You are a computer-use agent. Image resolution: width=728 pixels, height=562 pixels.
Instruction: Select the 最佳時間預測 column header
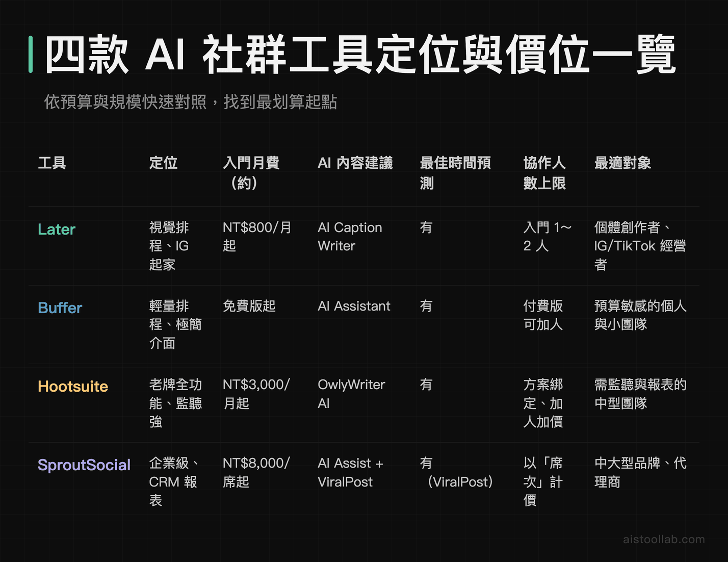tap(455, 173)
